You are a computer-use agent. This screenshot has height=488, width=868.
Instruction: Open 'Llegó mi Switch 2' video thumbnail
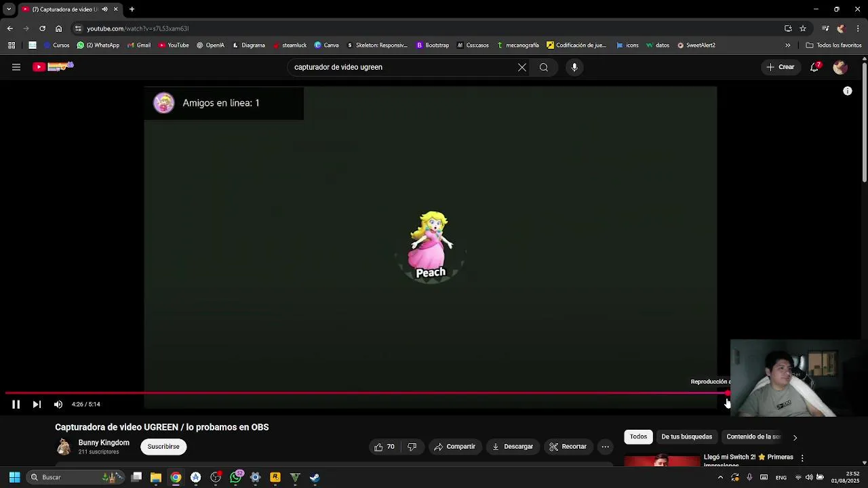(662, 461)
